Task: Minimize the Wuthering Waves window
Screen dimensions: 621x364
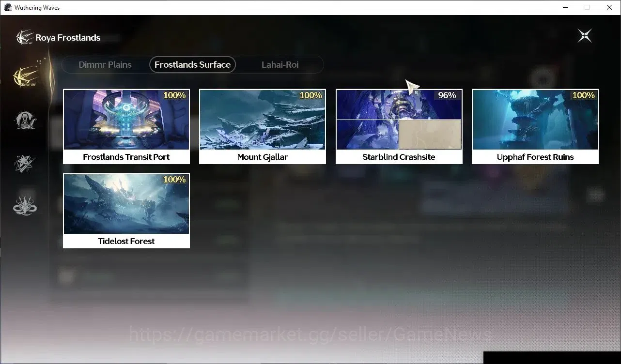Action: coord(566,7)
